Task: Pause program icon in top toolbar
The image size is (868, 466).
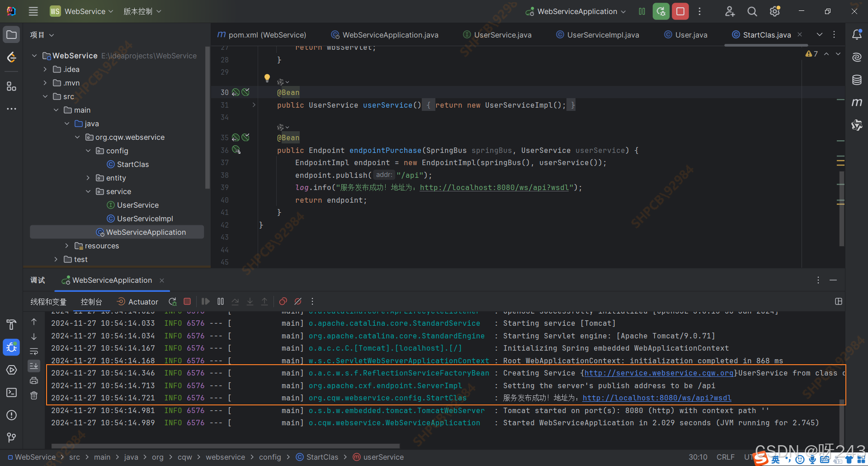Action: tap(642, 11)
